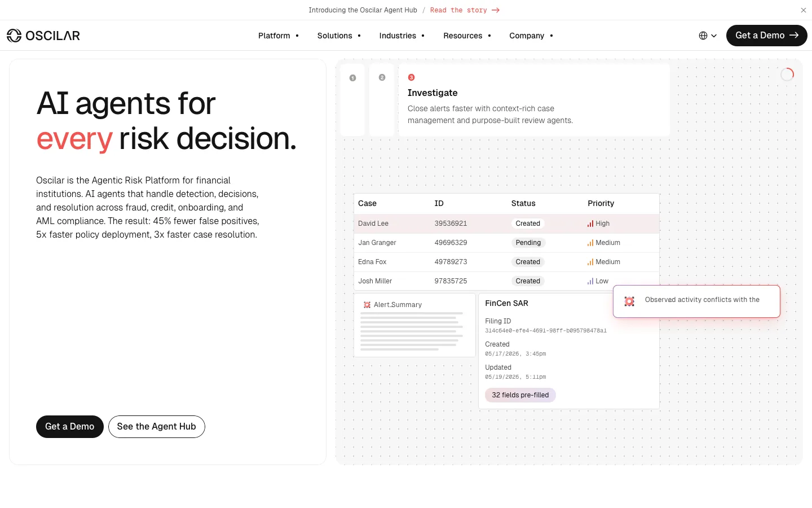This screenshot has height=508, width=812.
Task: Click David Lee's Created status badge
Action: (x=528, y=224)
